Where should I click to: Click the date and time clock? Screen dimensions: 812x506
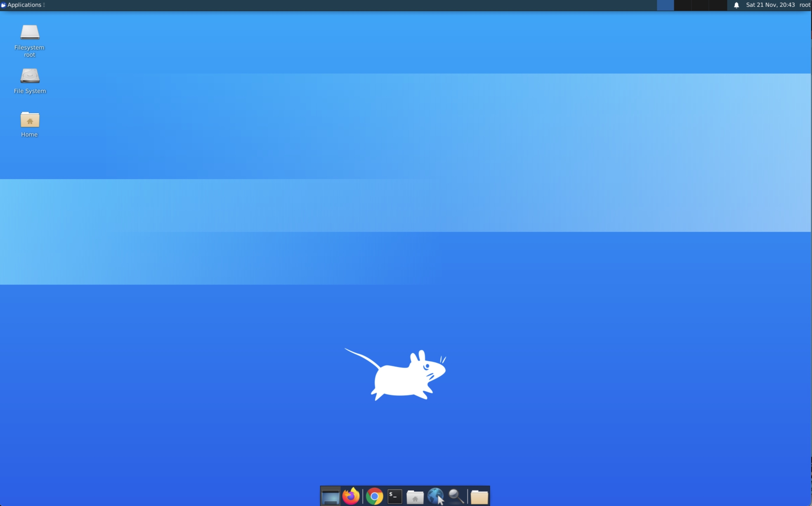pos(770,5)
